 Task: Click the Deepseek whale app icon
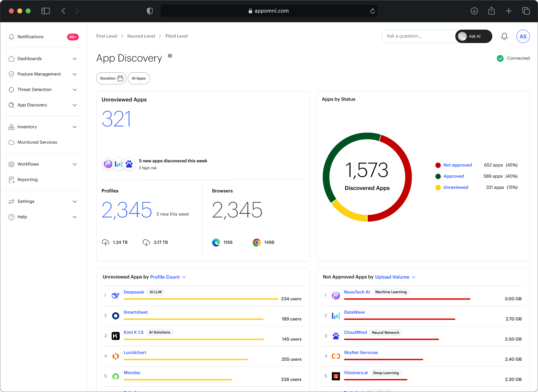click(116, 295)
